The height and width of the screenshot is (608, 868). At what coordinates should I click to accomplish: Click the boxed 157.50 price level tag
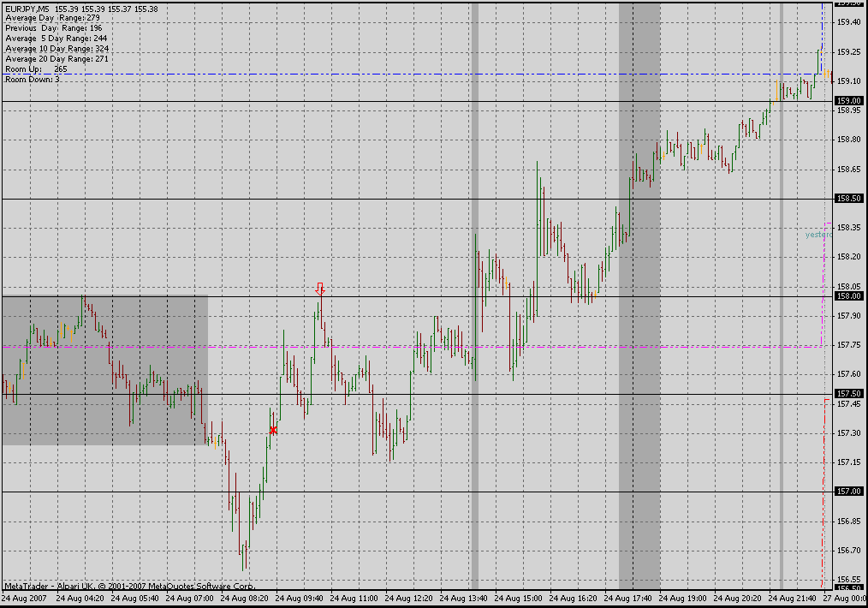coord(848,394)
